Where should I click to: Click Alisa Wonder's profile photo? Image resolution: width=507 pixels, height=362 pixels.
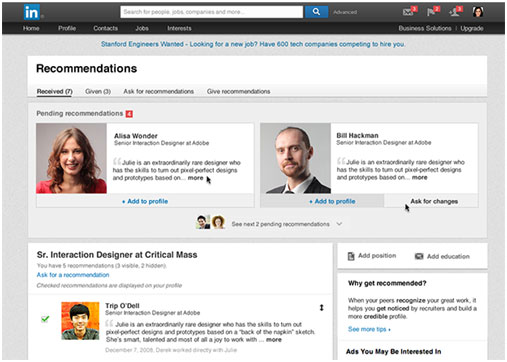71,158
